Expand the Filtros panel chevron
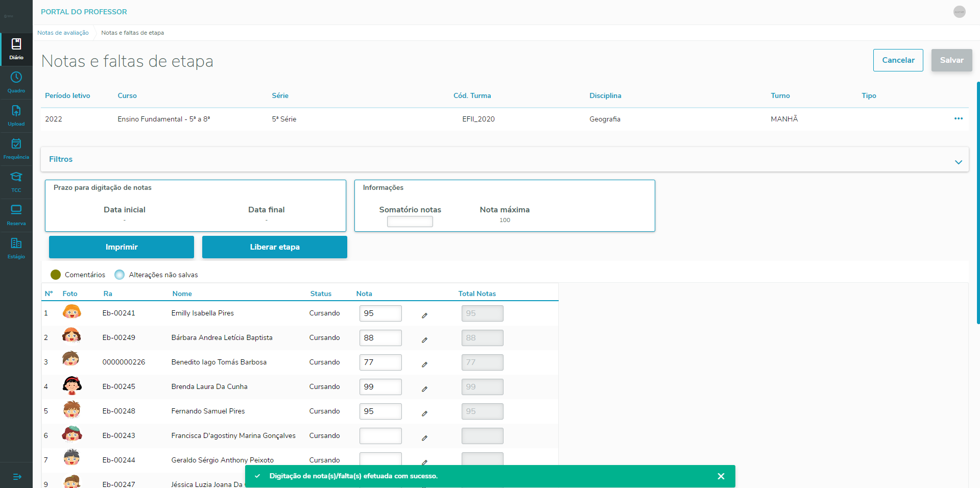Viewport: 980px width, 488px height. tap(959, 162)
